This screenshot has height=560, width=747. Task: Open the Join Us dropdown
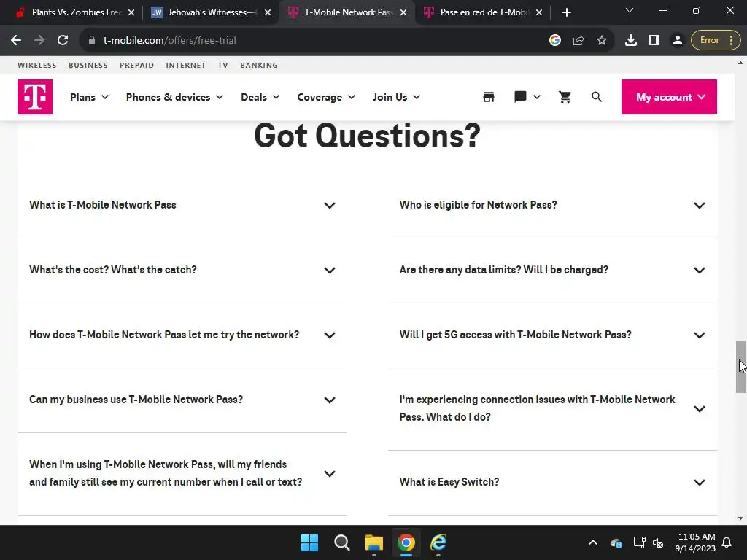coord(396,97)
